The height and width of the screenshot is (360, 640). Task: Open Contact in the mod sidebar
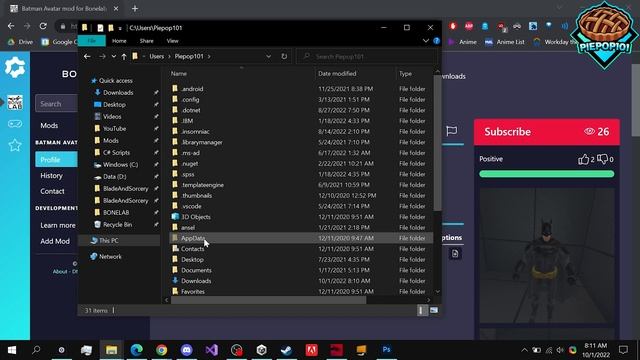(52, 191)
